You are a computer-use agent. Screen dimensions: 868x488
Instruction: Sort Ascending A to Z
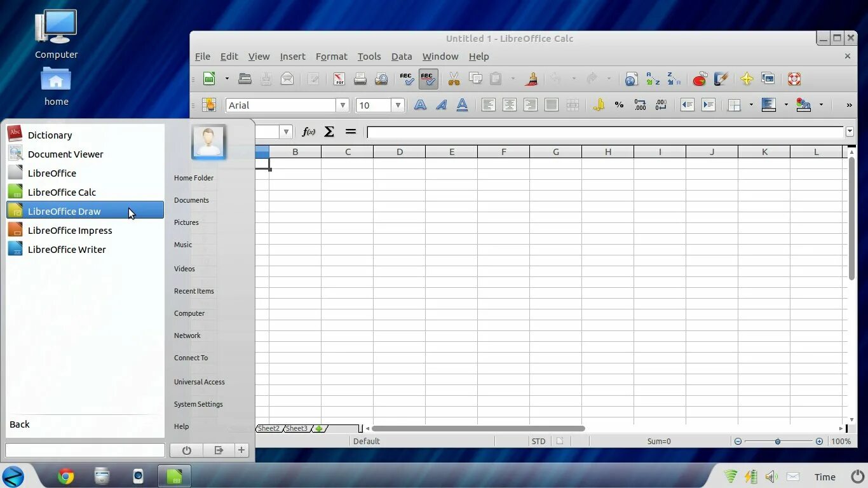653,79
